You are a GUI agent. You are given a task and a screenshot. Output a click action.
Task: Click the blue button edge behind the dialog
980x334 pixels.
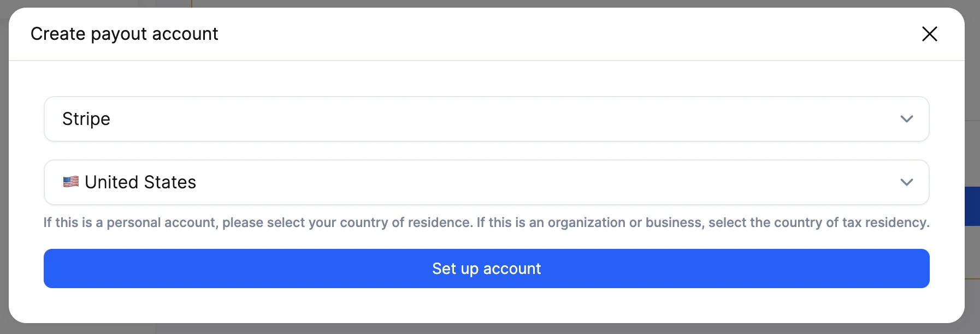pyautogui.click(x=972, y=206)
